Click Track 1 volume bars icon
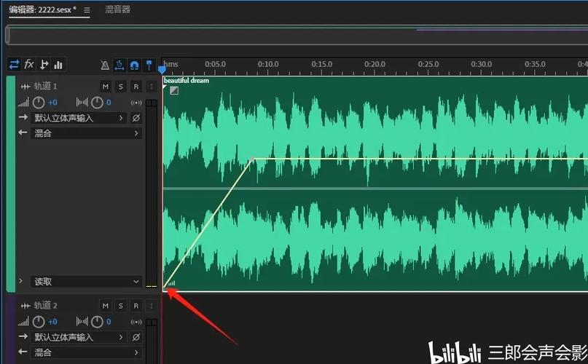588x364 pixels. point(23,103)
